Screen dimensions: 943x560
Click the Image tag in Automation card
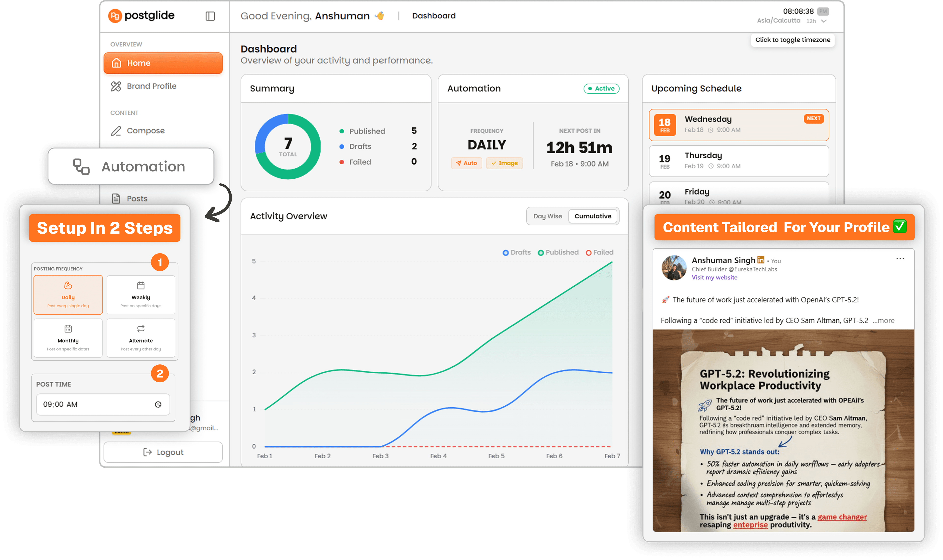point(504,163)
